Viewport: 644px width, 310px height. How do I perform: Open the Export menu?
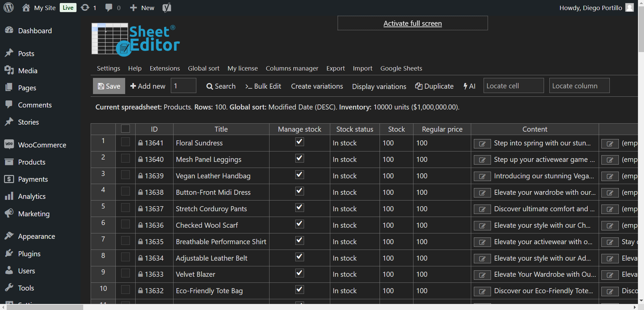click(335, 69)
